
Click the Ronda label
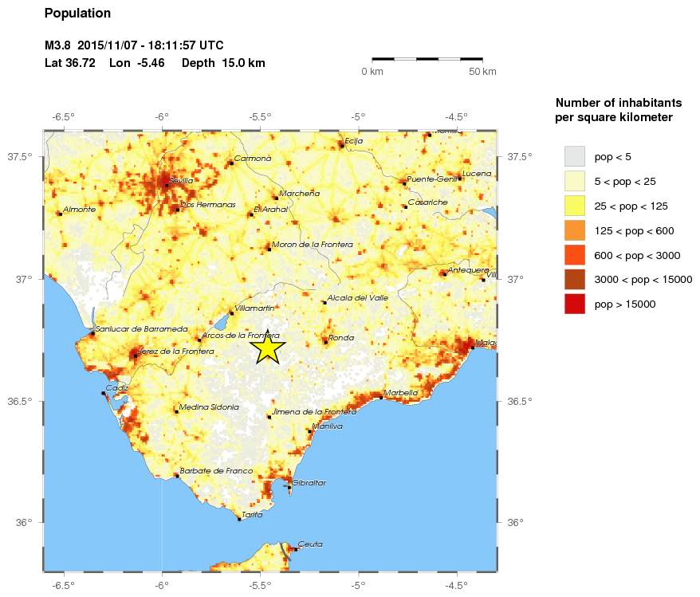[x=341, y=338]
